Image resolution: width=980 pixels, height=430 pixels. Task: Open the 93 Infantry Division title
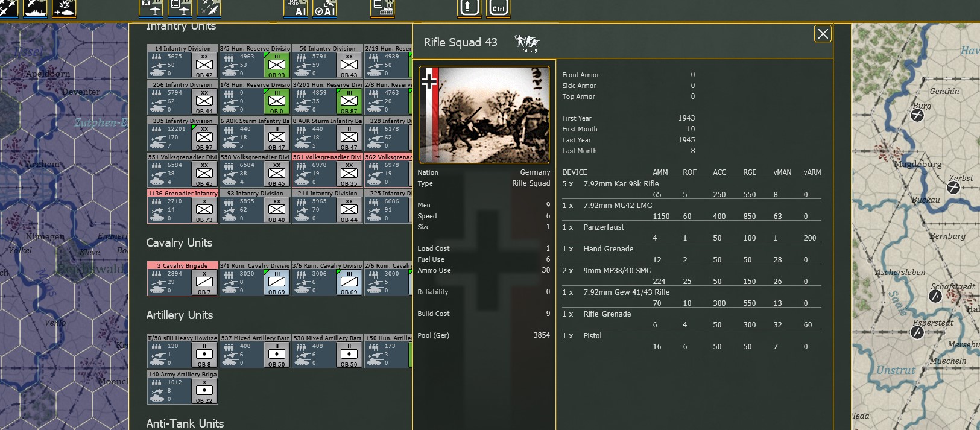pyautogui.click(x=255, y=193)
